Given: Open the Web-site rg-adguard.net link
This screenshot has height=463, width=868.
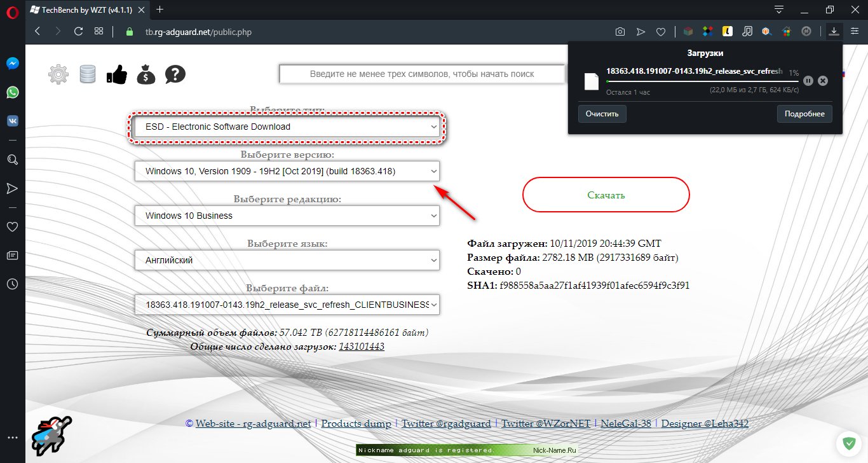Looking at the screenshot, I should click(x=253, y=424).
